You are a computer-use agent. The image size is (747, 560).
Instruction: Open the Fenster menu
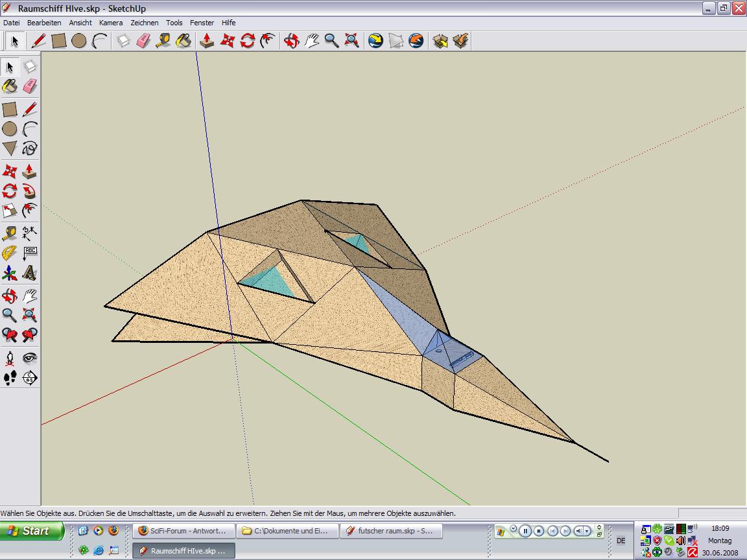click(x=202, y=23)
